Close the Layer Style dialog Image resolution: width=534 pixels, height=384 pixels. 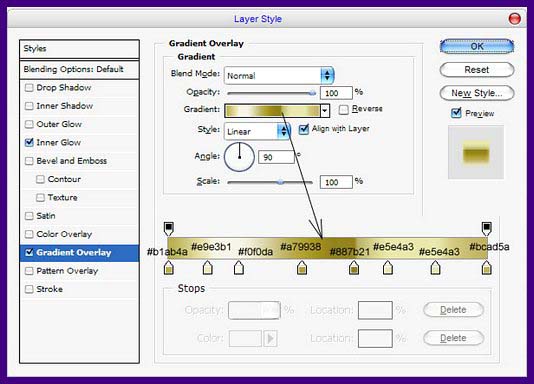514,18
